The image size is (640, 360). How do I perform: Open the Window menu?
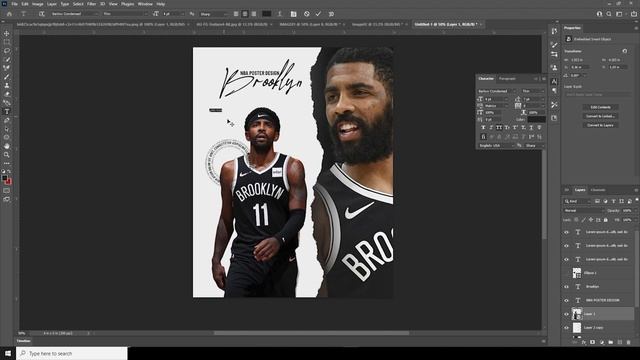click(x=145, y=4)
